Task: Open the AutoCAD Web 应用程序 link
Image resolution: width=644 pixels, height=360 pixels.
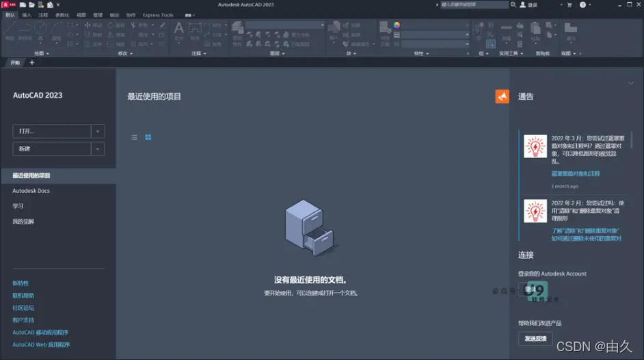Action: [x=41, y=345]
